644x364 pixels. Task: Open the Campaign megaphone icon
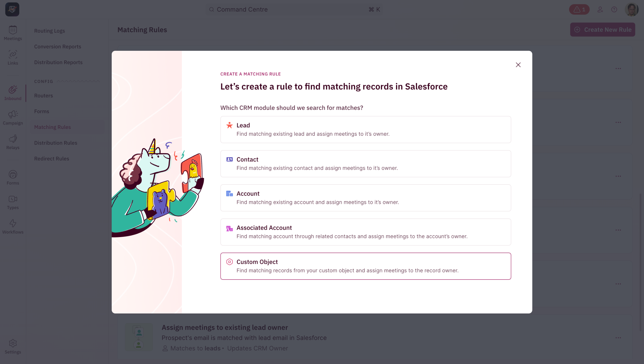pyautogui.click(x=13, y=118)
